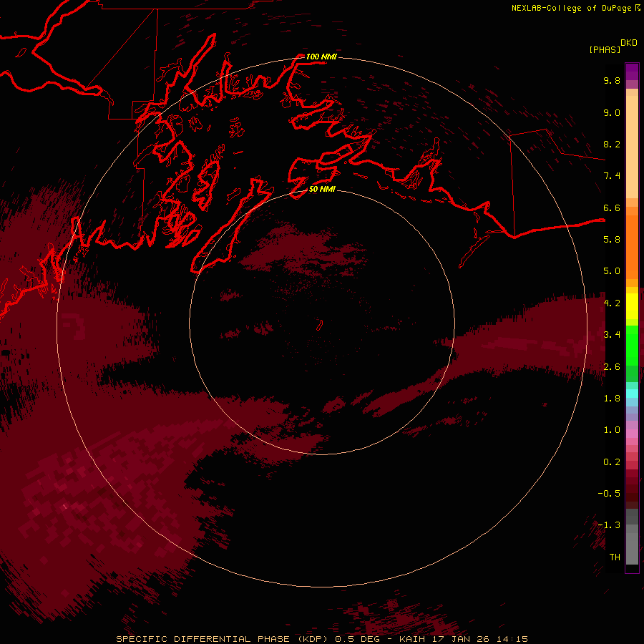
Task: Click the SPECIFIC DIFFERENTIAL PHASE (KDP) title text
Action: coord(222,639)
